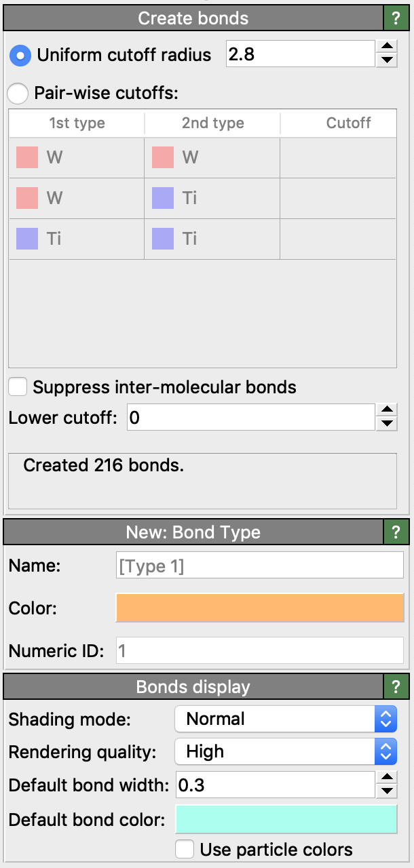Screen dimensions: 414x868
Task: Enable Suppress inter-molecular bonds checkbox
Action: pyautogui.click(x=18, y=387)
